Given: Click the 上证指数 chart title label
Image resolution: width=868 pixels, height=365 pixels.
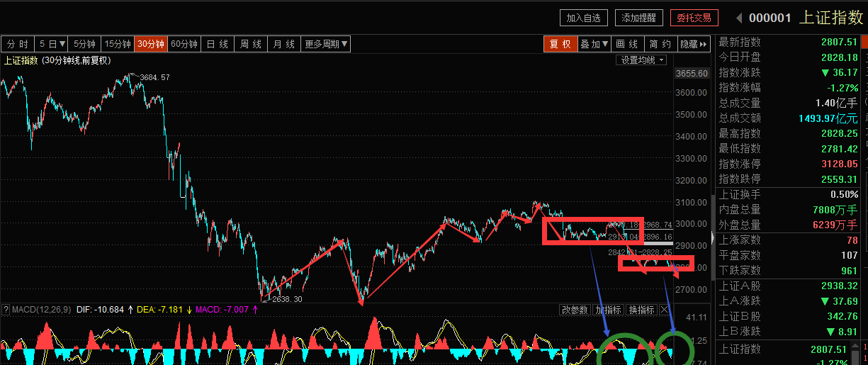Looking at the screenshot, I should pyautogui.click(x=21, y=61).
